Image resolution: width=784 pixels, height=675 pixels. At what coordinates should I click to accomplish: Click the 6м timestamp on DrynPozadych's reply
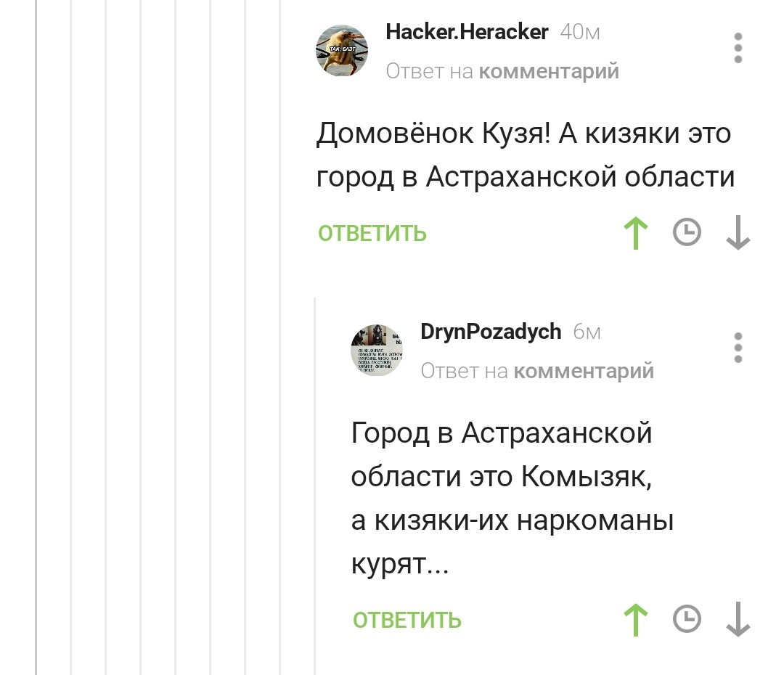pos(587,332)
